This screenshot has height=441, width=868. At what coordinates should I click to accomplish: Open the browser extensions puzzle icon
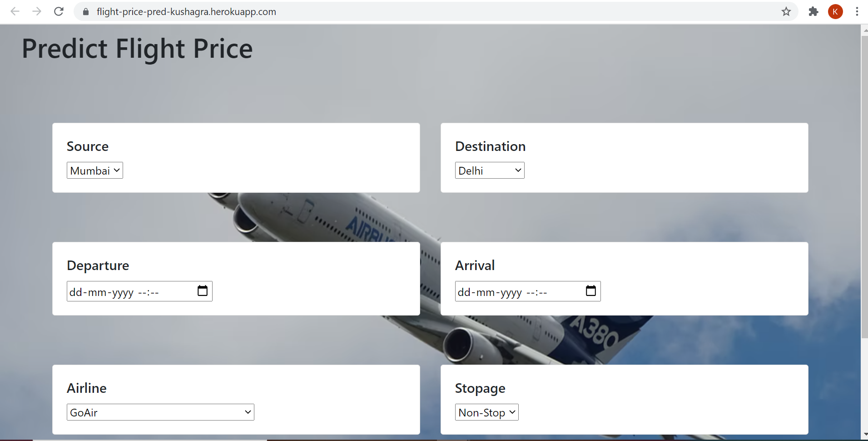pos(813,11)
